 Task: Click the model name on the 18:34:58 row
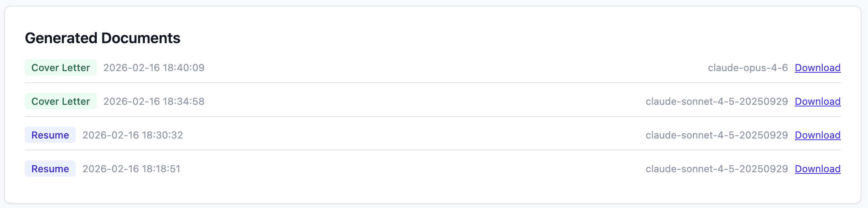pyautogui.click(x=717, y=102)
